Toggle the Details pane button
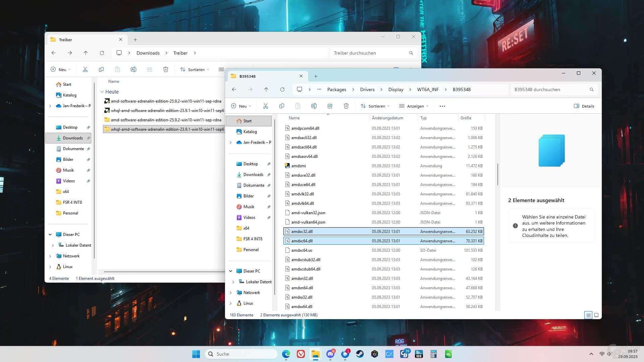644x362 pixels. [x=584, y=106]
